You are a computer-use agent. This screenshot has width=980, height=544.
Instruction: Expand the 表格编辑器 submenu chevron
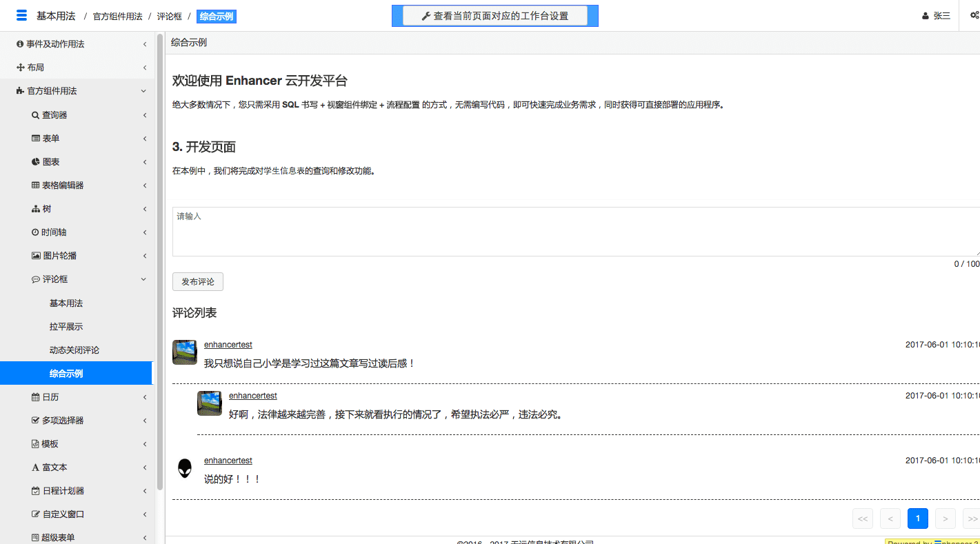[x=145, y=185]
